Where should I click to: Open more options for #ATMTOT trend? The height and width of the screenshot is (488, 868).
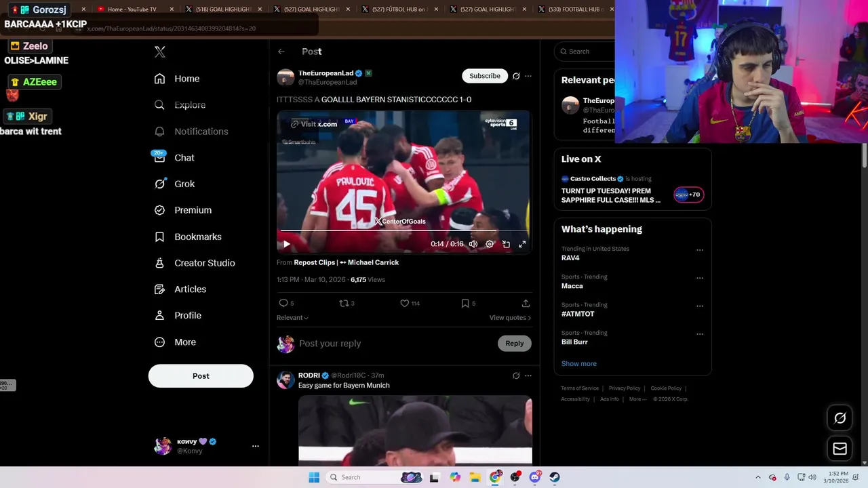[x=700, y=306]
